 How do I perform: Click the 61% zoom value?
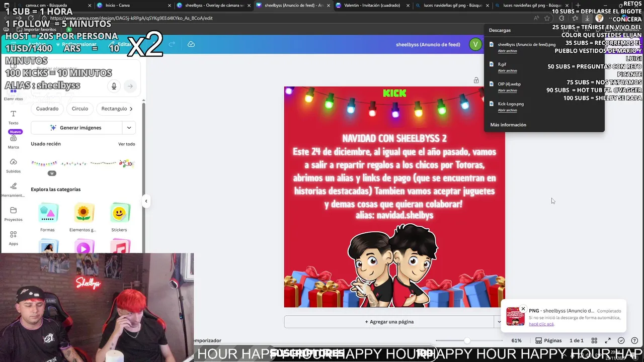click(516, 340)
